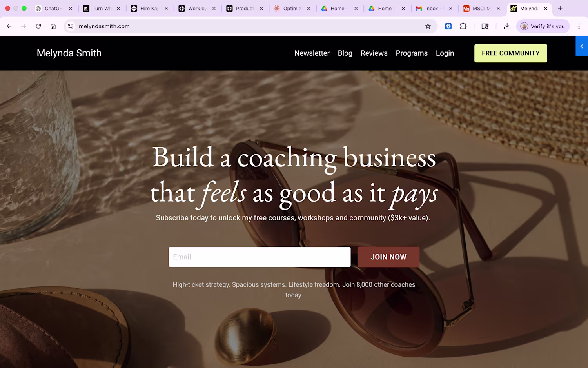
Task: Open the Extensions puzzle icon
Action: click(463, 26)
